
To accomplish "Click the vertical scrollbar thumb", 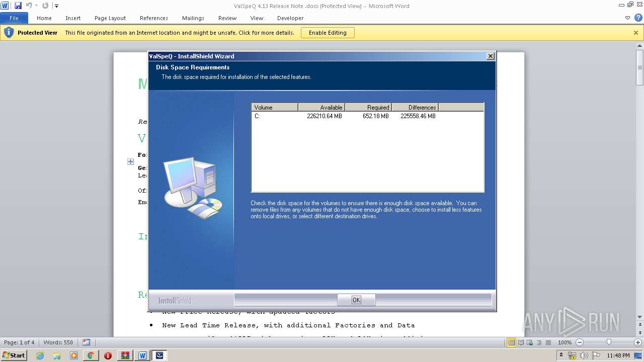I will tap(640, 68).
